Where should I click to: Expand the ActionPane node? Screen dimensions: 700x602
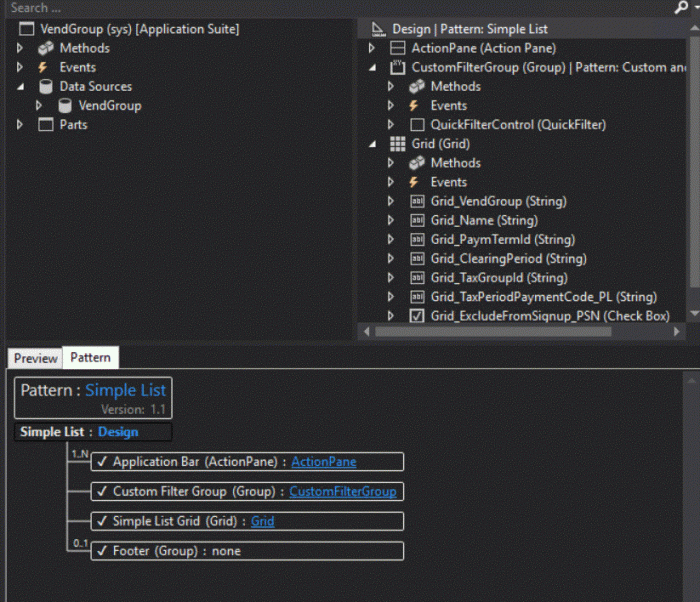point(371,48)
